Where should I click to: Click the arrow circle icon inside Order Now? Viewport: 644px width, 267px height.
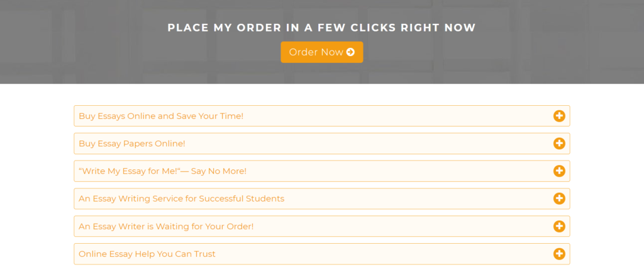tap(350, 52)
